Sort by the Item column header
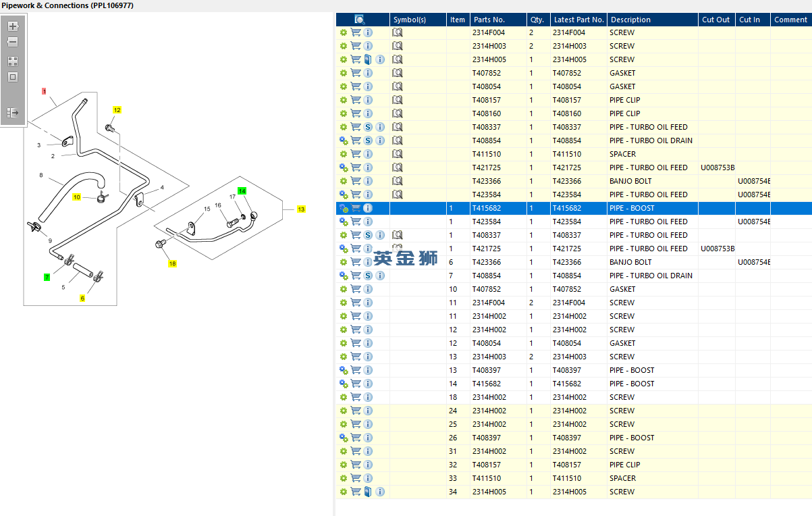The width and height of the screenshot is (812, 516). 458,20
